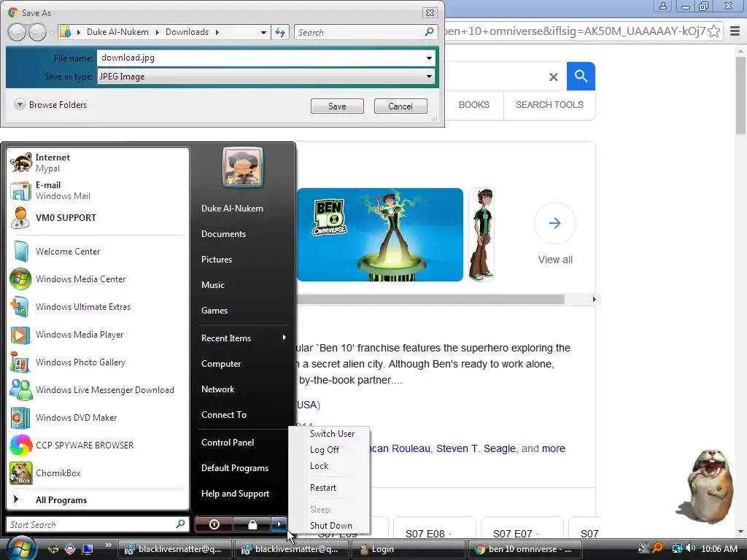Launch ChomikBox program
Image resolution: width=747 pixels, height=560 pixels.
coord(98,472)
